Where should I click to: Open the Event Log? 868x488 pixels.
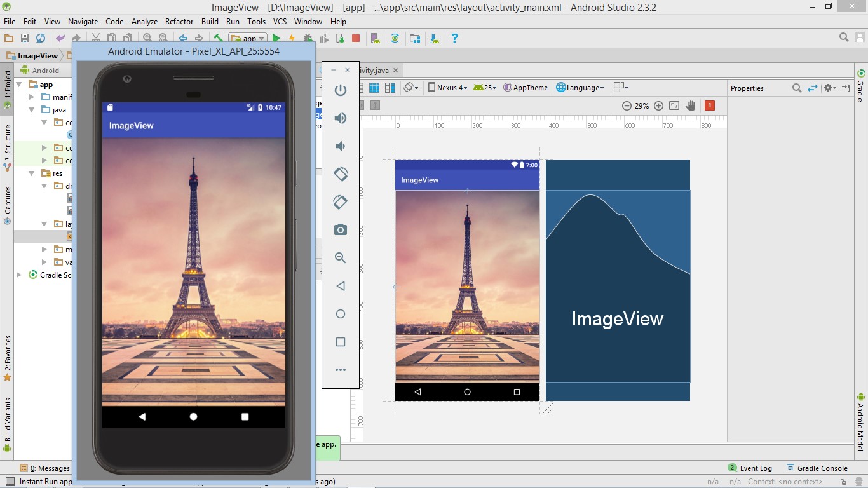pyautogui.click(x=756, y=468)
